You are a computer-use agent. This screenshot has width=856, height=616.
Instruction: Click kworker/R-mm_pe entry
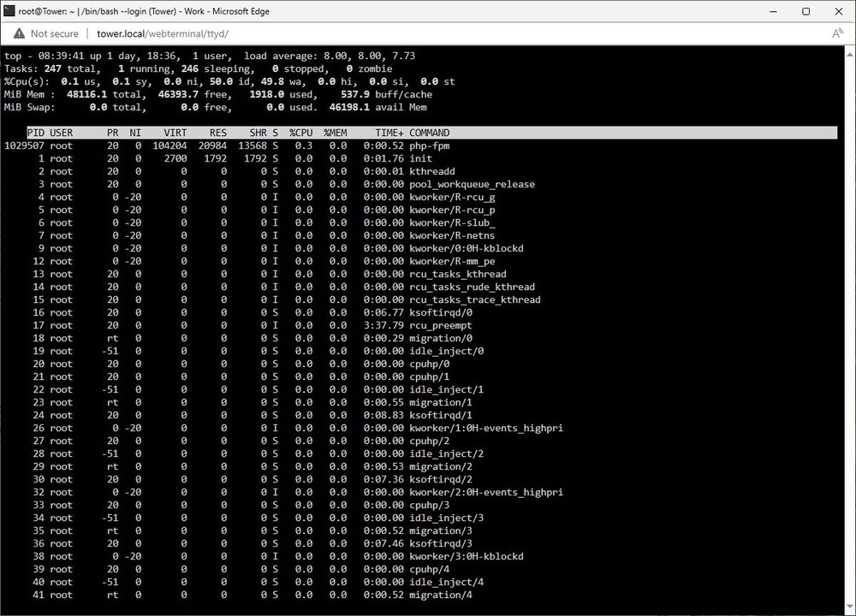point(453,261)
